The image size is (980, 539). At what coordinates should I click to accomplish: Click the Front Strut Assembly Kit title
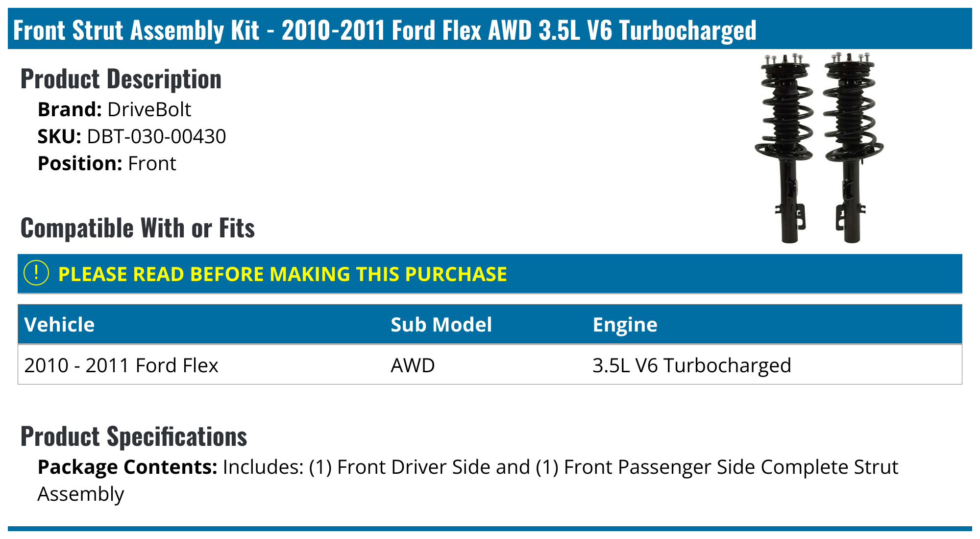click(x=385, y=30)
